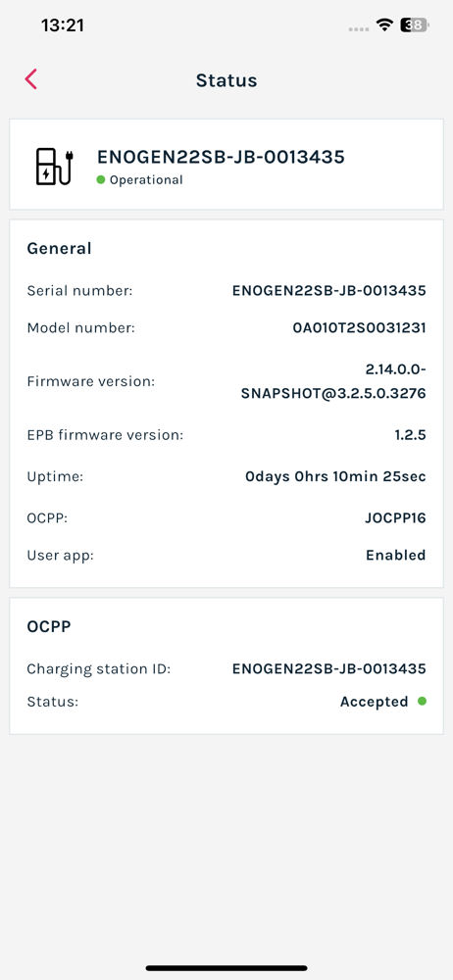Tap the Uptime value
The image size is (453, 980).
click(335, 477)
